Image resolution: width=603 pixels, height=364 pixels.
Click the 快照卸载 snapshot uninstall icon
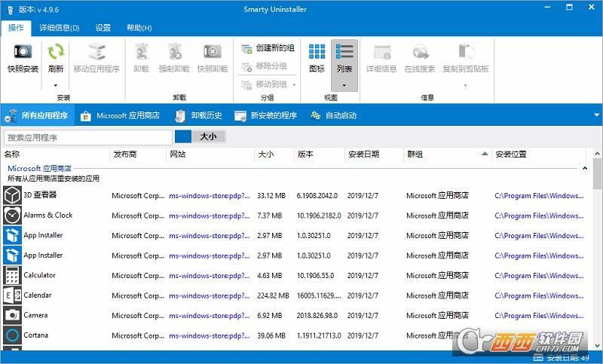(x=213, y=51)
